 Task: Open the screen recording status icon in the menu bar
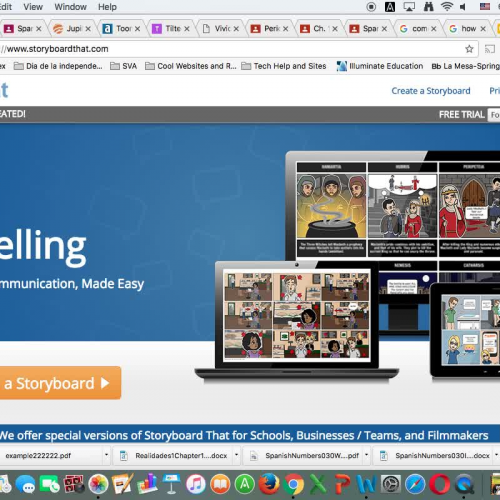click(x=371, y=7)
